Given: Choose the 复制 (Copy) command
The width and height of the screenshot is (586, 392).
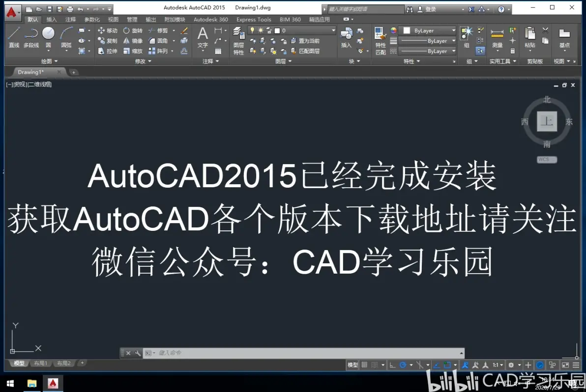Looking at the screenshot, I should [107, 41].
